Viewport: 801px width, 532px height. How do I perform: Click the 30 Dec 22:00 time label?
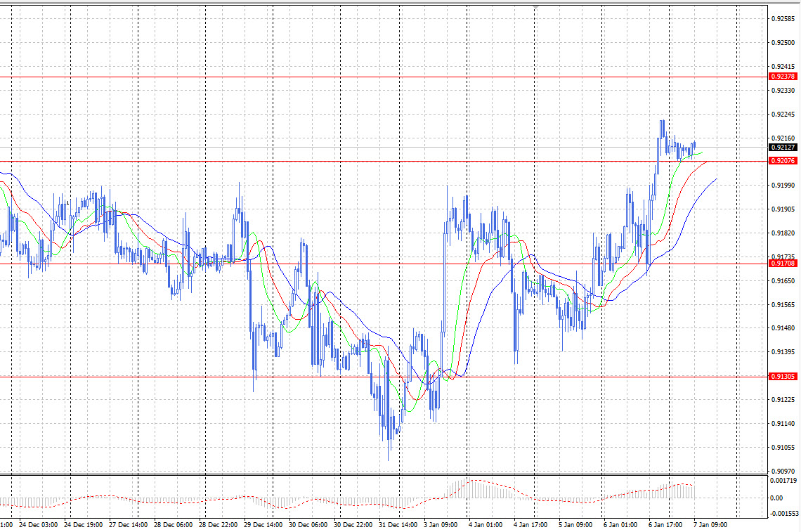click(353, 525)
